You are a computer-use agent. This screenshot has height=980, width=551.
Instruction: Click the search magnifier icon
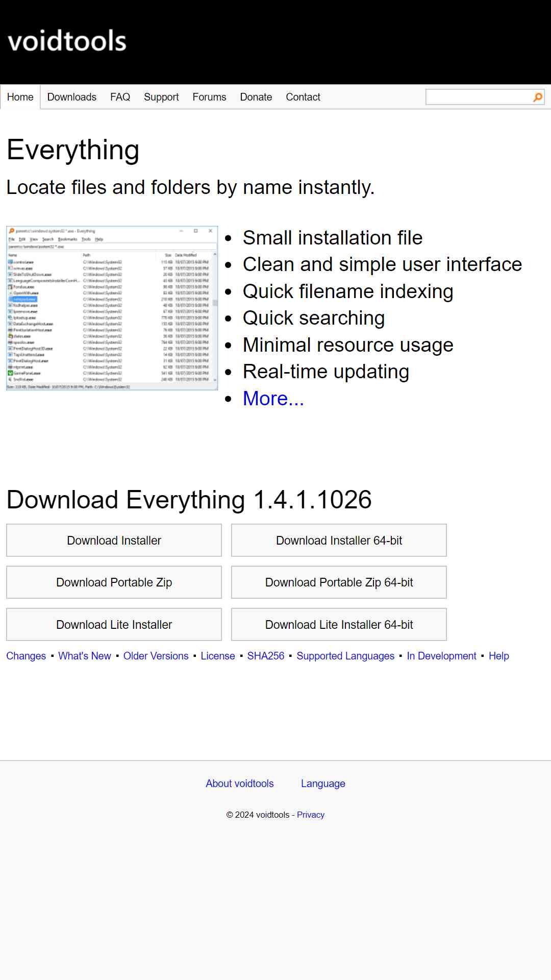(538, 97)
